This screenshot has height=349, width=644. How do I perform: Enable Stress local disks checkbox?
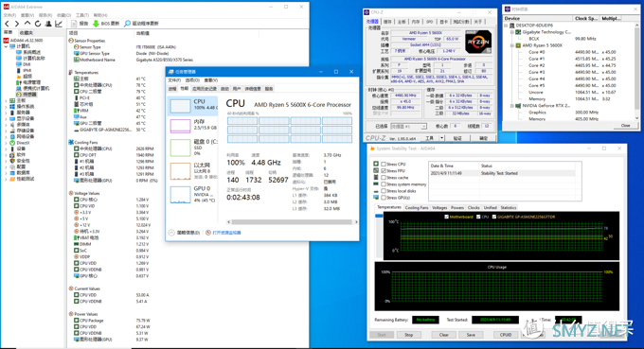pos(384,191)
